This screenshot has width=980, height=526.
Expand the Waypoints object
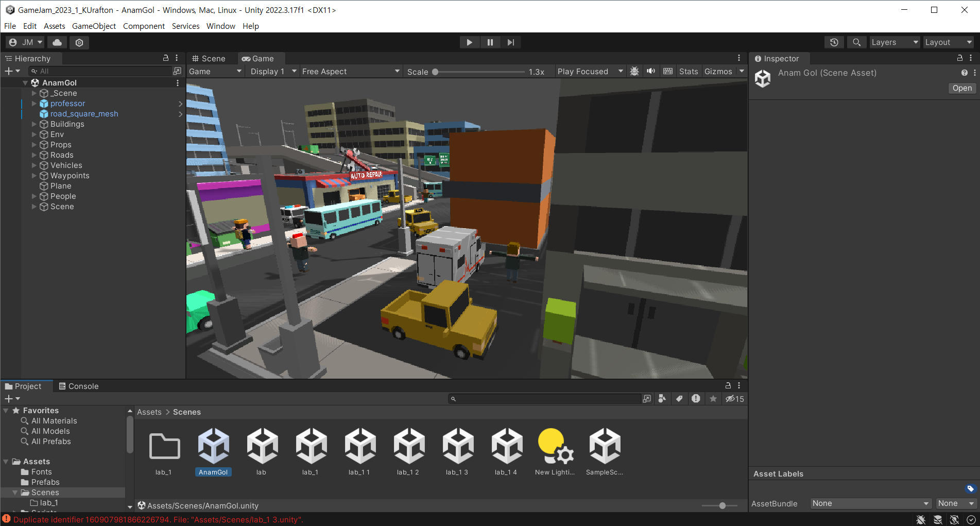click(x=34, y=176)
